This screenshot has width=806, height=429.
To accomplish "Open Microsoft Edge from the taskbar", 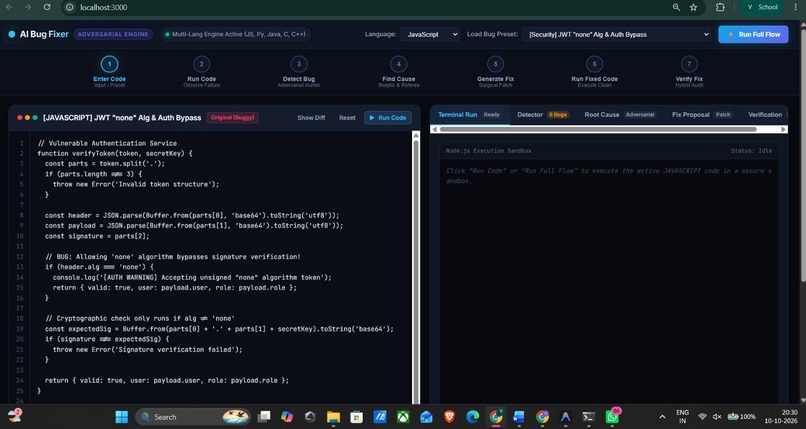I will [x=472, y=417].
